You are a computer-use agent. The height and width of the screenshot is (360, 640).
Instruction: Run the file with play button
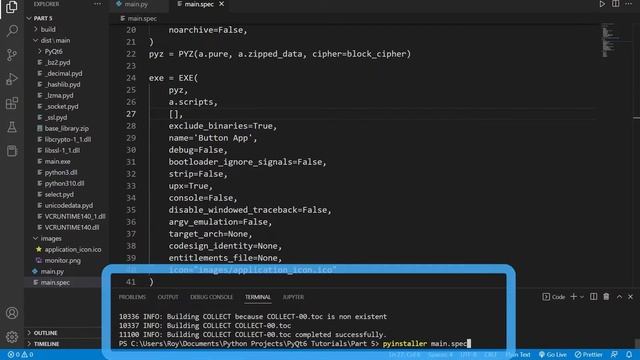tap(602, 4)
